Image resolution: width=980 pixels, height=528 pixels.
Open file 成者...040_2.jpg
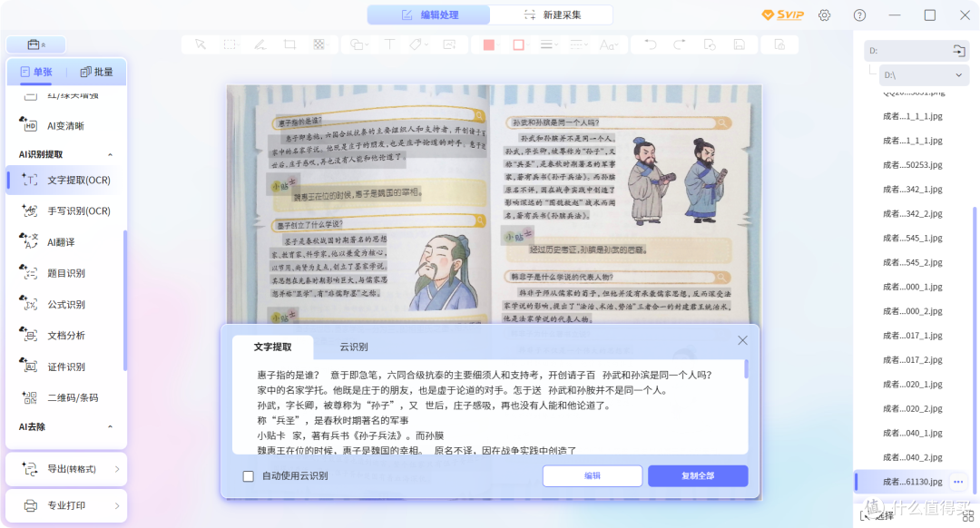(913, 457)
